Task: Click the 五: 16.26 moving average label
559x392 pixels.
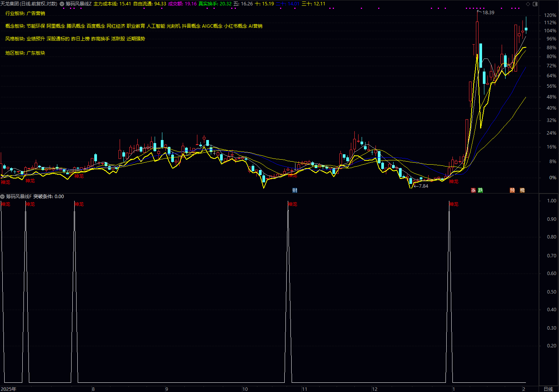Action: click(243, 4)
